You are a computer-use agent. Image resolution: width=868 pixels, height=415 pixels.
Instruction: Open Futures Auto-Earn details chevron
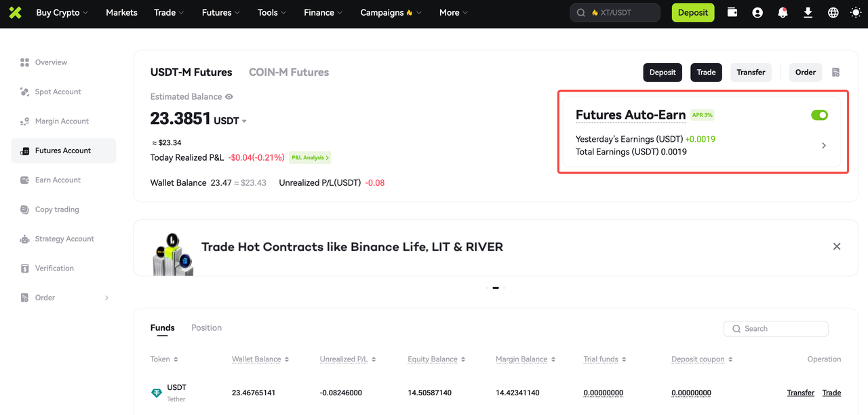[x=824, y=146]
